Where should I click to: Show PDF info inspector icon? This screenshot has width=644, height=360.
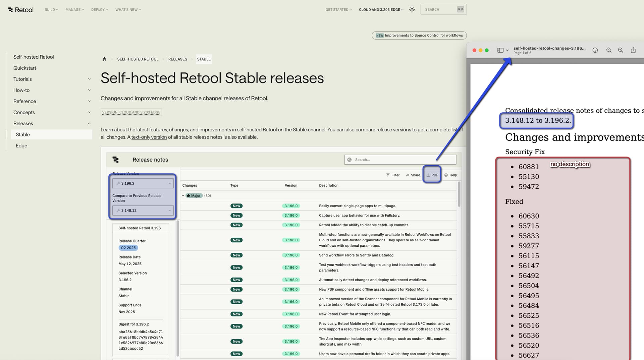595,50
